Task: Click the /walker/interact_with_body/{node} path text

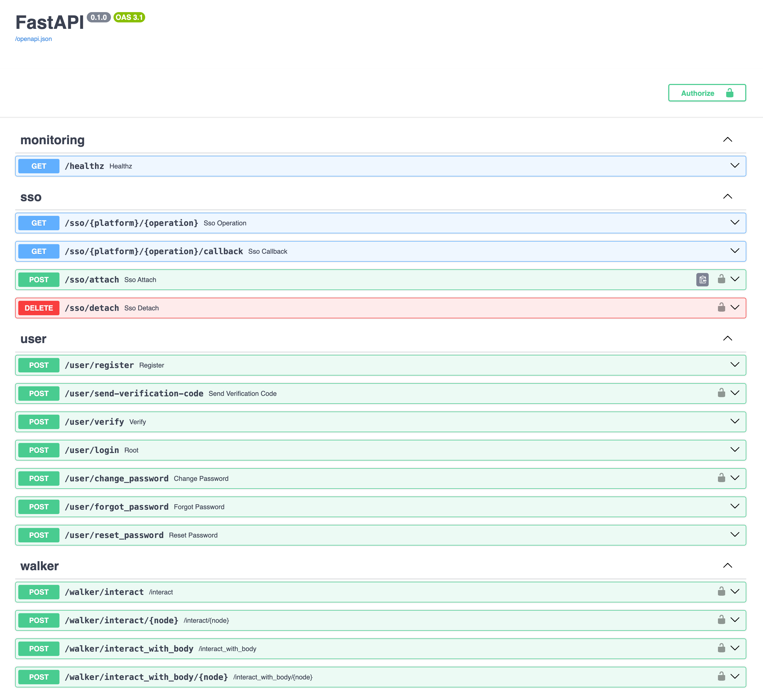Action: click(x=146, y=677)
